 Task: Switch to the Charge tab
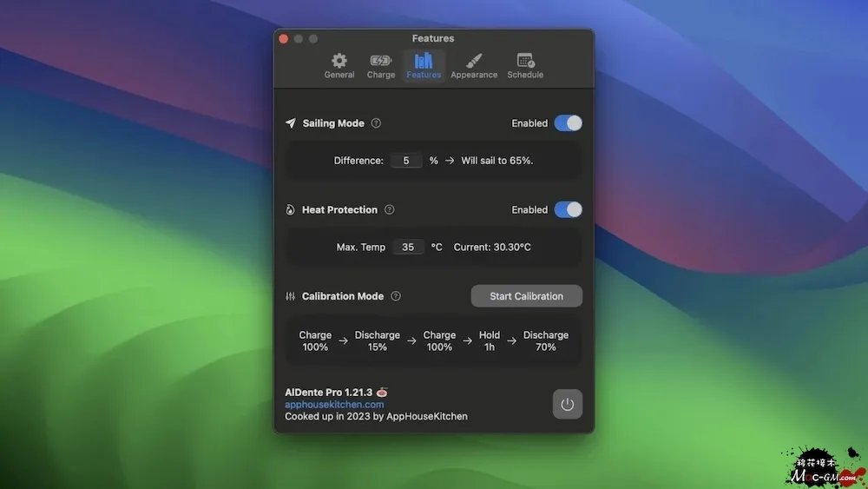(x=381, y=65)
